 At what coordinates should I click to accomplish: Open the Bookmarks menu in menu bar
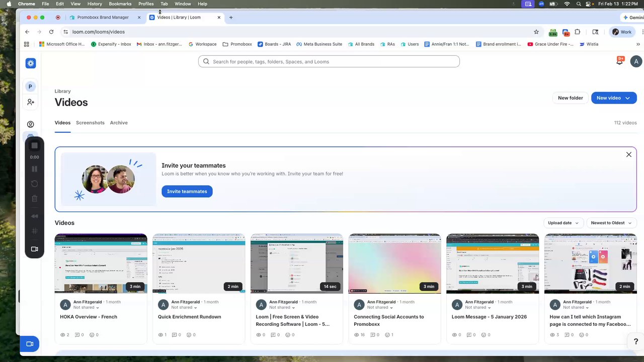tap(120, 4)
